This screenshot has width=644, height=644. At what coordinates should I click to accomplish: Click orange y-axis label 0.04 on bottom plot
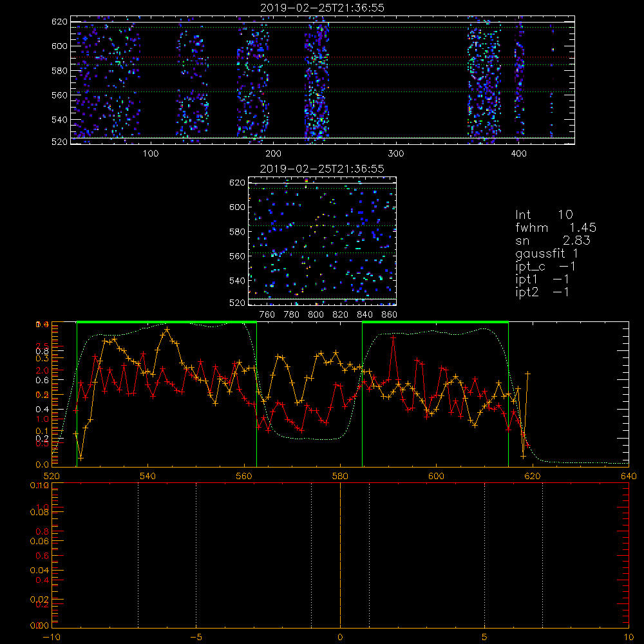pyautogui.click(x=39, y=570)
